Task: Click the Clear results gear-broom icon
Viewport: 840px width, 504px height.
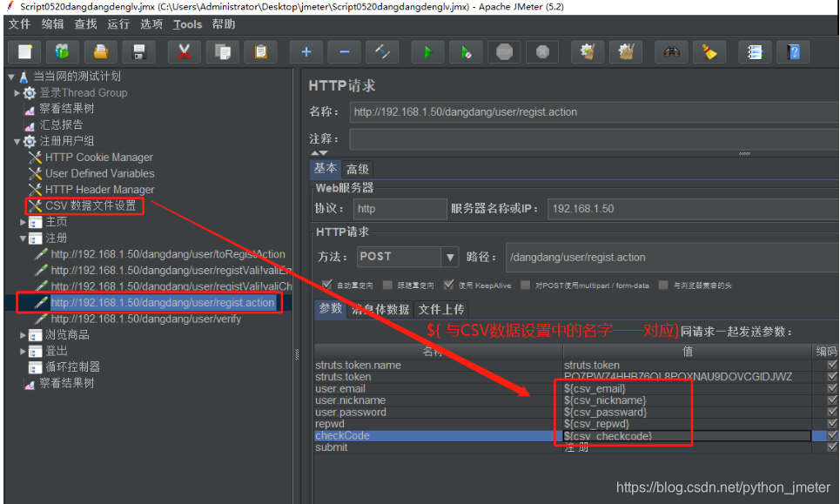Action: pos(588,52)
